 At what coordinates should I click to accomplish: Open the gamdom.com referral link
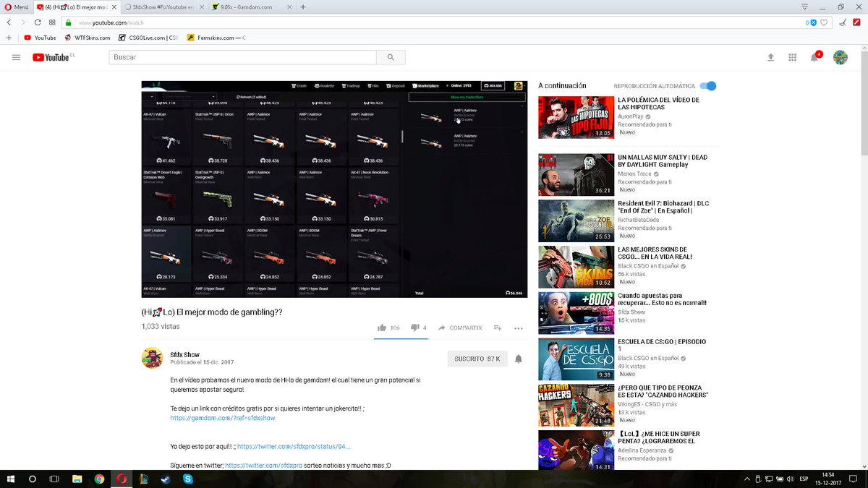(x=223, y=418)
